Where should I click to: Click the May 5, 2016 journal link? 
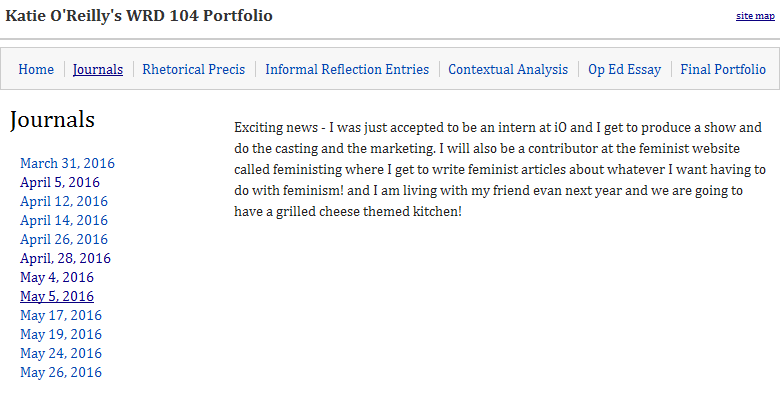tap(57, 296)
